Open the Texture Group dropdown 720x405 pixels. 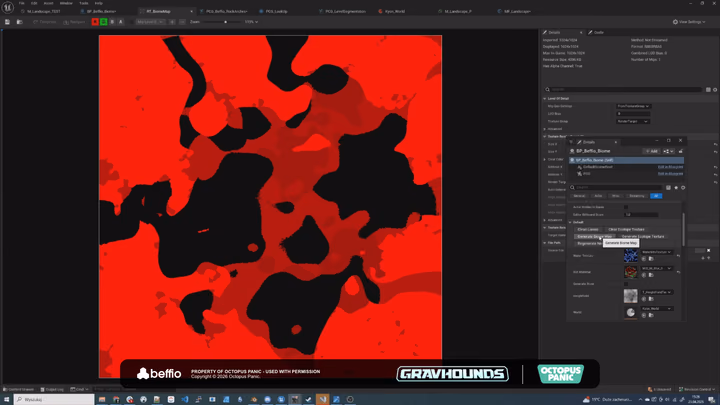pos(632,121)
